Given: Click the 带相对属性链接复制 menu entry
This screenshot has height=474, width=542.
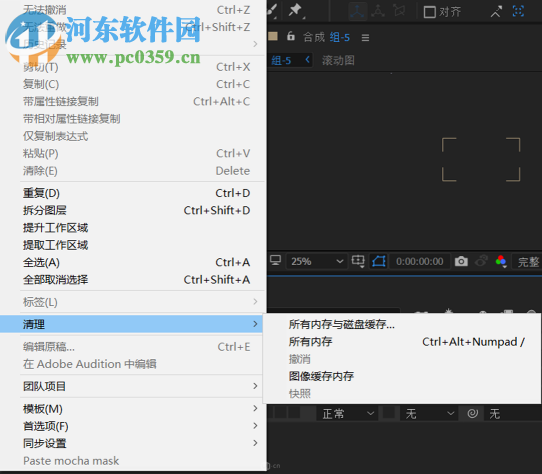Looking at the screenshot, I should (133, 119).
